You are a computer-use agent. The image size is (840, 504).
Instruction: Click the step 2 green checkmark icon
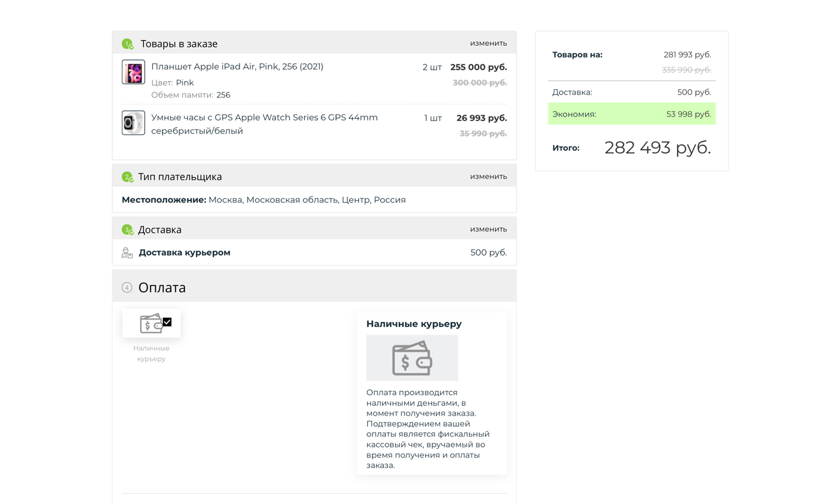128,177
